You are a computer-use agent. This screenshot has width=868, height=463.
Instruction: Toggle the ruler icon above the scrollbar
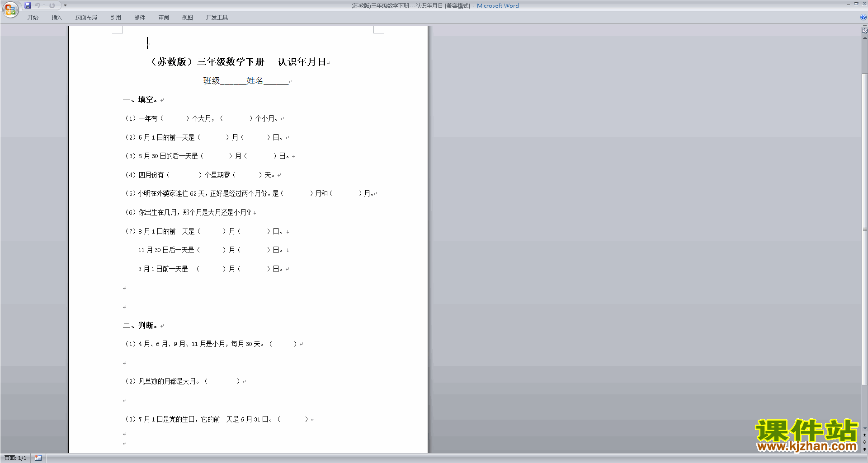pyautogui.click(x=864, y=31)
